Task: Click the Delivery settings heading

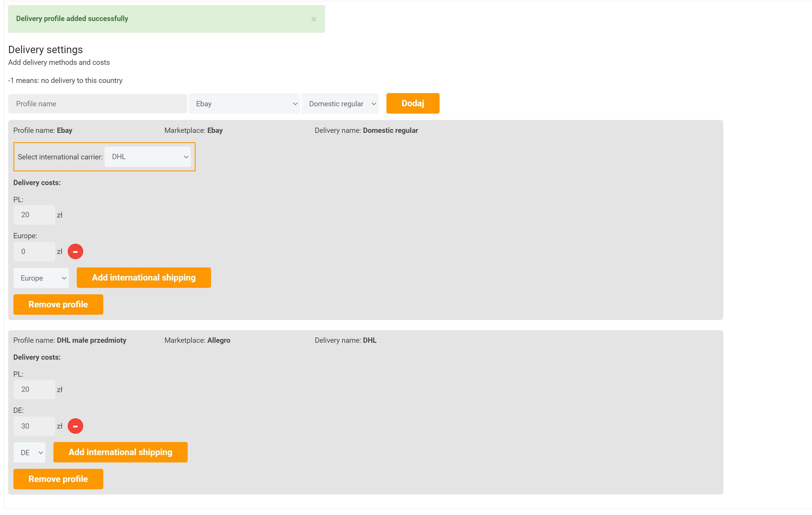Action: [x=46, y=50]
